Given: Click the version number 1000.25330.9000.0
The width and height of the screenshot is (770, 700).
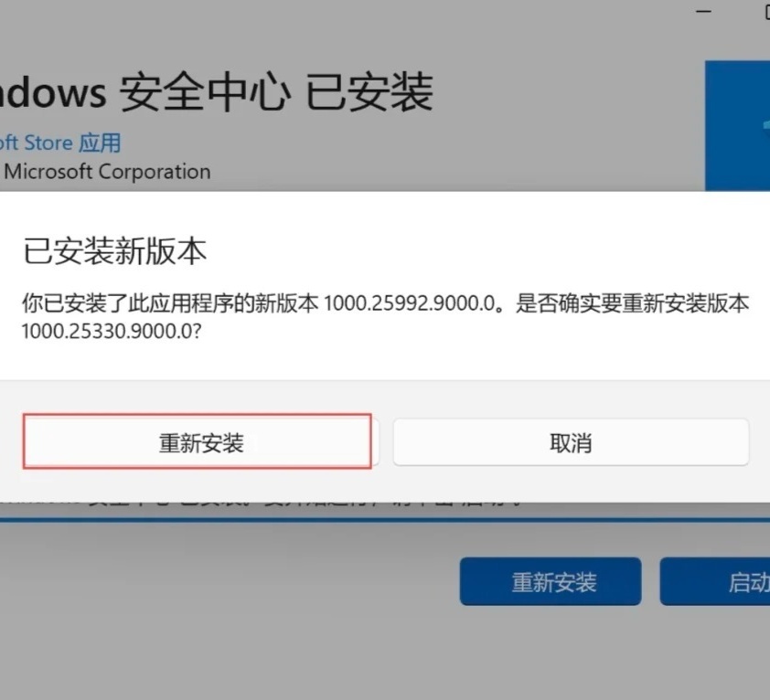Looking at the screenshot, I should click(x=108, y=332).
